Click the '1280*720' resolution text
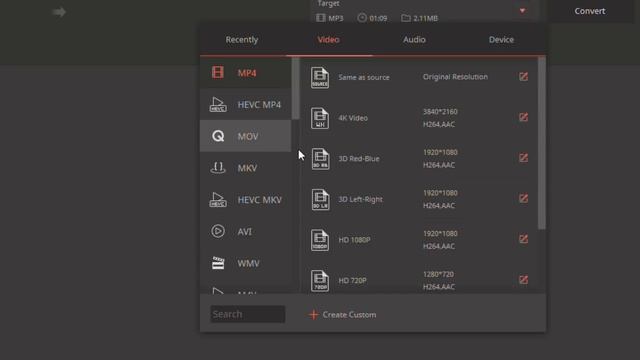The height and width of the screenshot is (360, 640). click(438, 274)
